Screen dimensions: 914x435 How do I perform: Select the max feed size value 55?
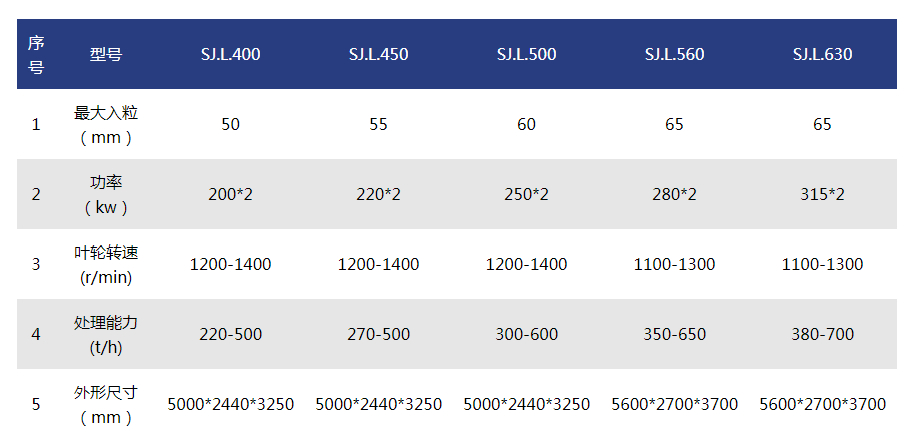click(378, 125)
